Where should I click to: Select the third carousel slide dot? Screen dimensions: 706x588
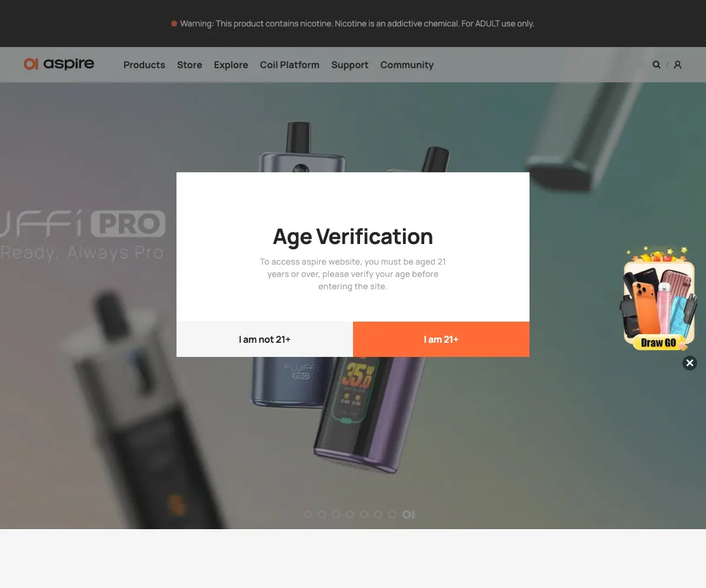(336, 514)
